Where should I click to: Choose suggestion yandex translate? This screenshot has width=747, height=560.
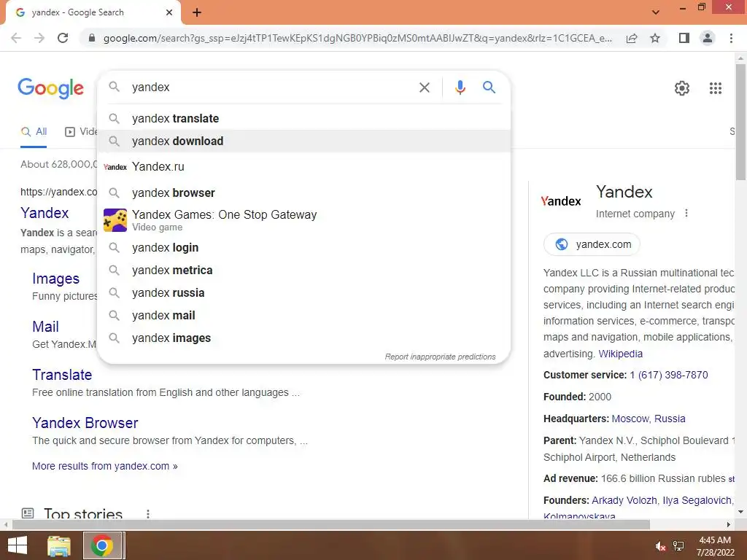[x=303, y=119]
